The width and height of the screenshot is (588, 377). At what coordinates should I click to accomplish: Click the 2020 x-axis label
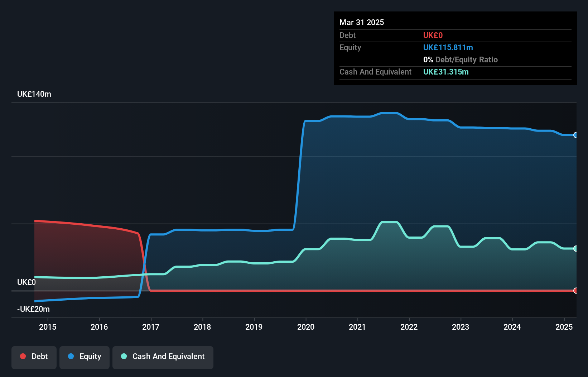[306, 327]
